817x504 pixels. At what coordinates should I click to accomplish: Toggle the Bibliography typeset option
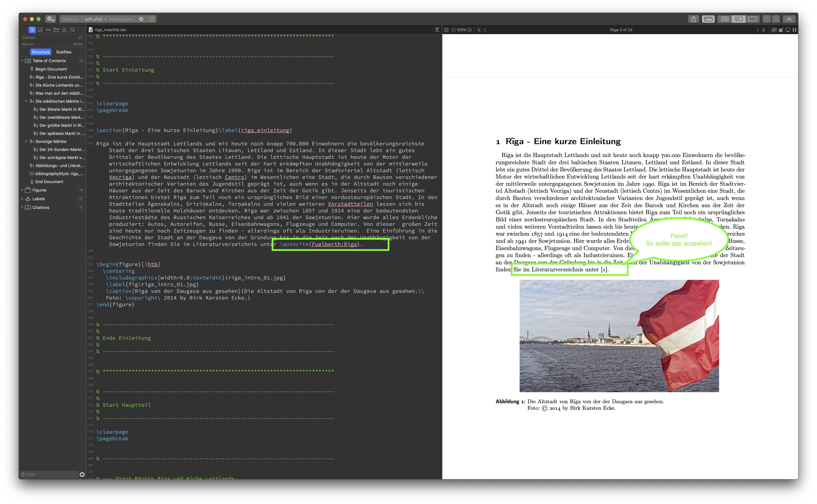coord(121,19)
